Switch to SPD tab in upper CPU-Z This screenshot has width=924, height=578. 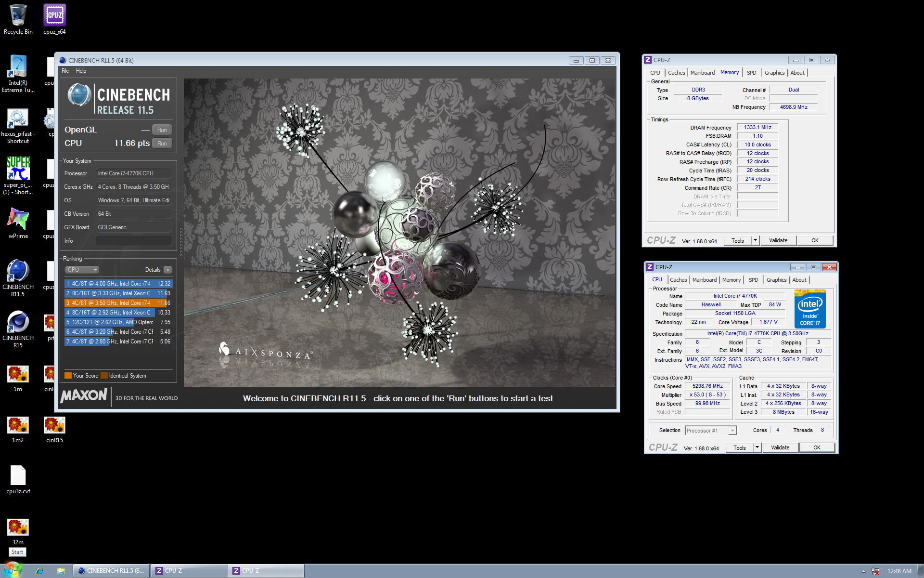(752, 73)
